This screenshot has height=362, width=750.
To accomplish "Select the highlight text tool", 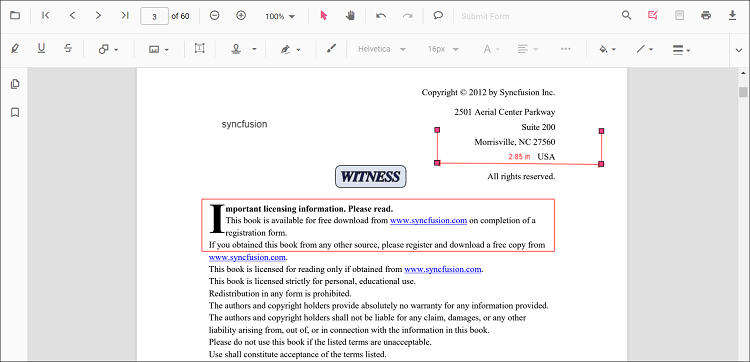I will pos(15,49).
